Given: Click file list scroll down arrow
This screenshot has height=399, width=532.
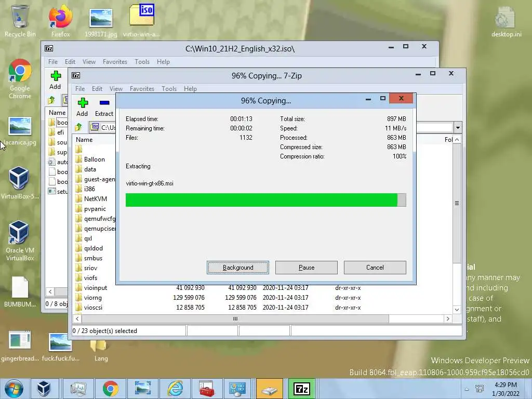Looking at the screenshot, I should click(x=457, y=310).
